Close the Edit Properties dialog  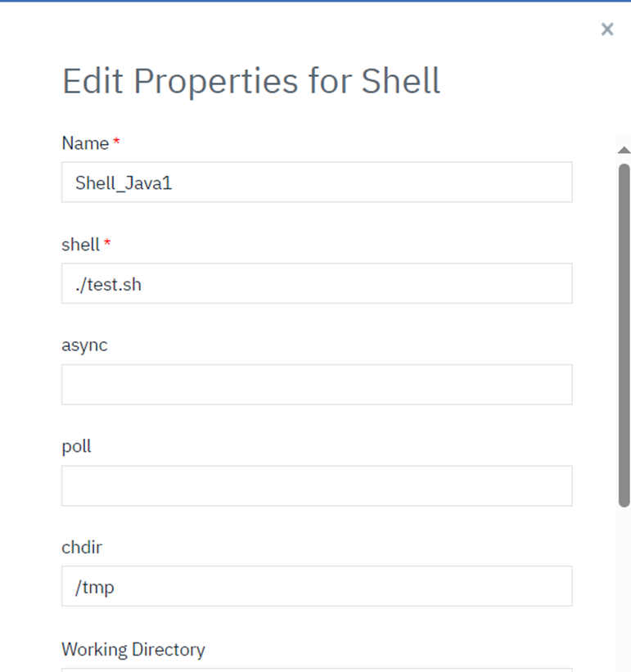coord(607,29)
